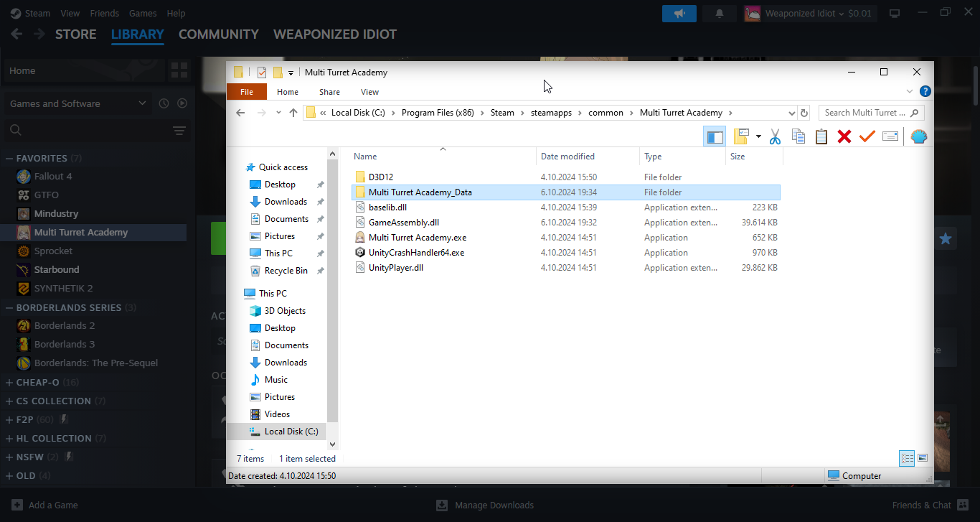Click New Folder icon in quick access toolbar
Viewport: 980px width, 522px height.
click(278, 72)
